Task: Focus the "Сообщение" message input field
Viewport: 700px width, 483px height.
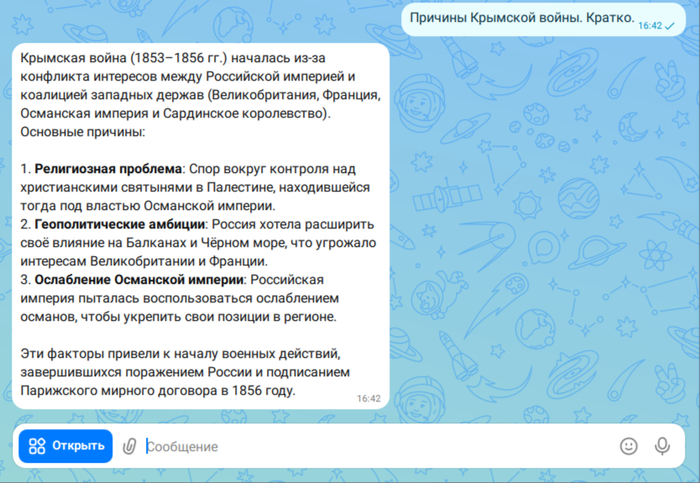Action: point(370,446)
